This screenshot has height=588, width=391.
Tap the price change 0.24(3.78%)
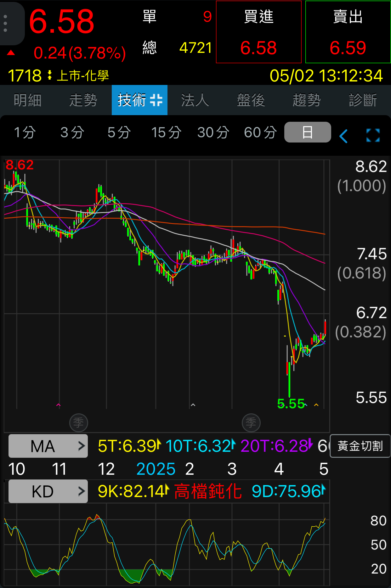click(x=80, y=53)
